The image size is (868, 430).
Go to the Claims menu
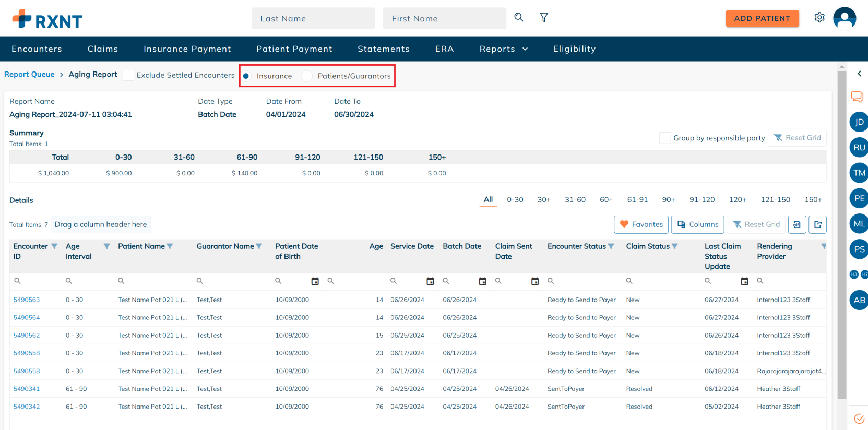pos(103,49)
